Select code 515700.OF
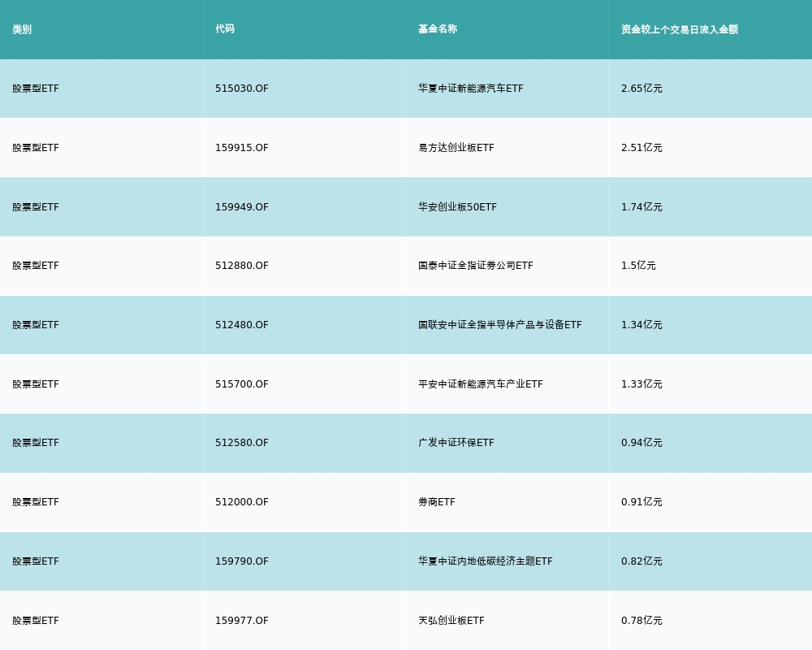This screenshot has height=650, width=812. [242, 384]
